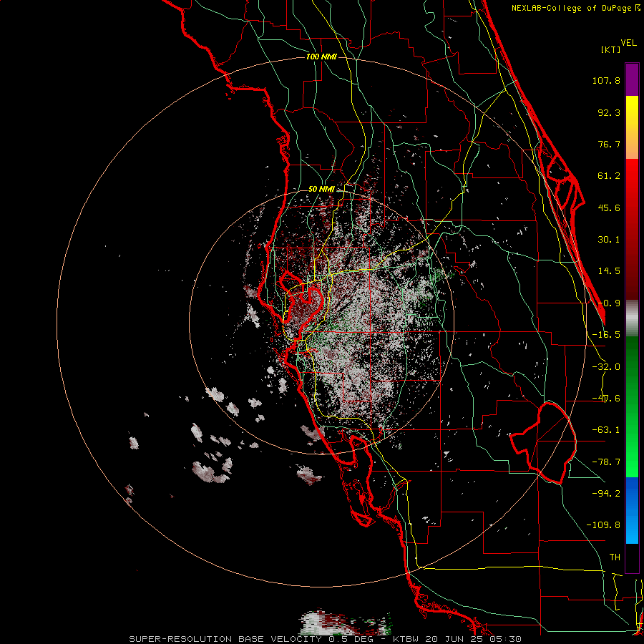
Task: Click the 100 NMI range ring label
Action: 321,57
